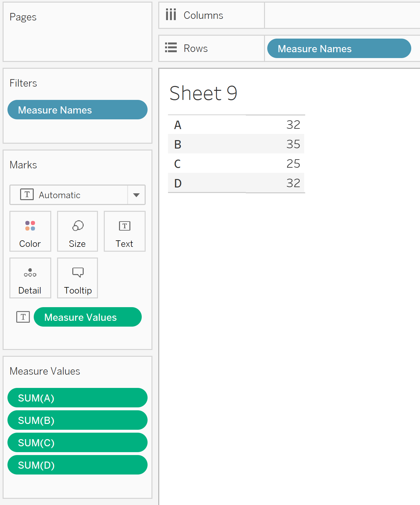Click the Tooltip marks card icon
This screenshot has width=420, height=505.
pos(78,272)
